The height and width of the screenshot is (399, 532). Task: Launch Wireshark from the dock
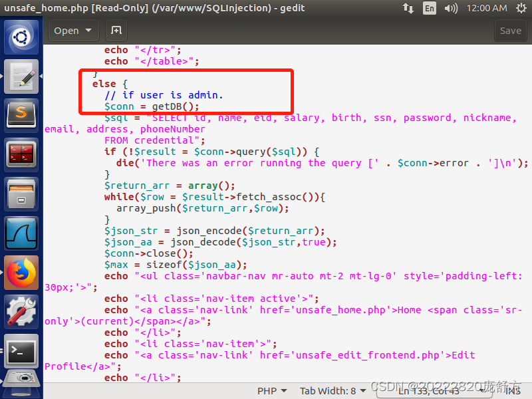point(21,233)
